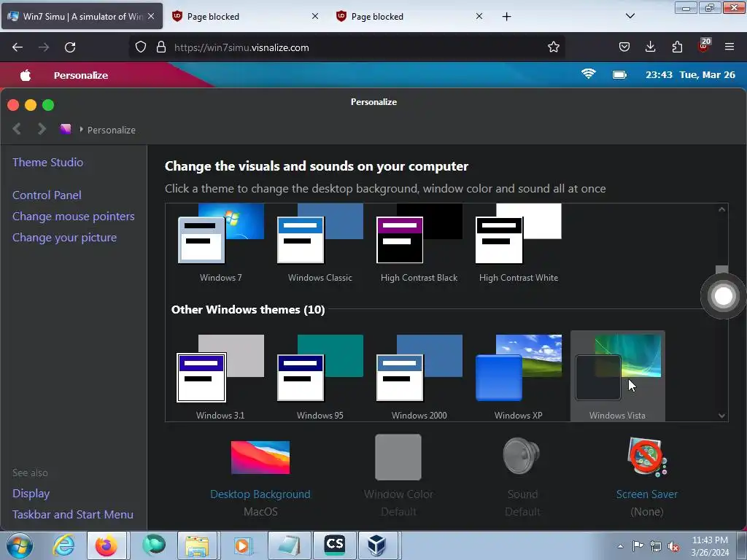Click the yellow minimize dot of Personalize window
This screenshot has width=747, height=560.
31,105
